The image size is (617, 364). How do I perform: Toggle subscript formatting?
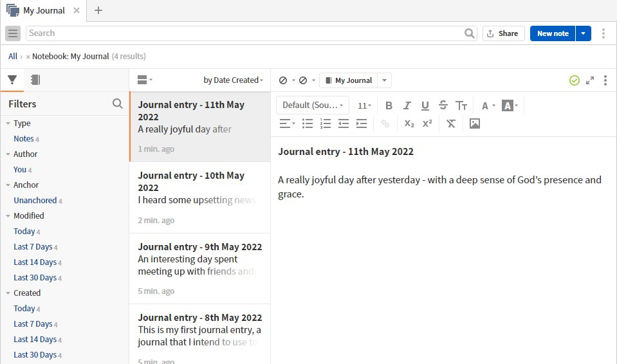[x=409, y=123]
